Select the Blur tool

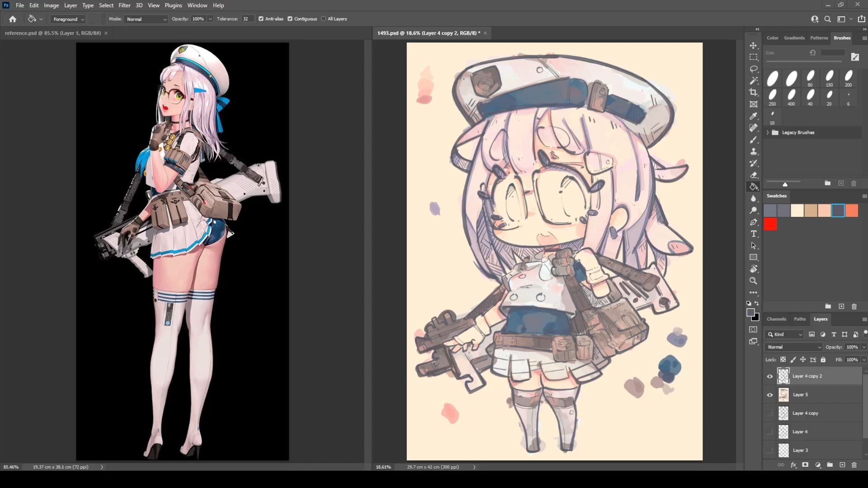click(753, 198)
